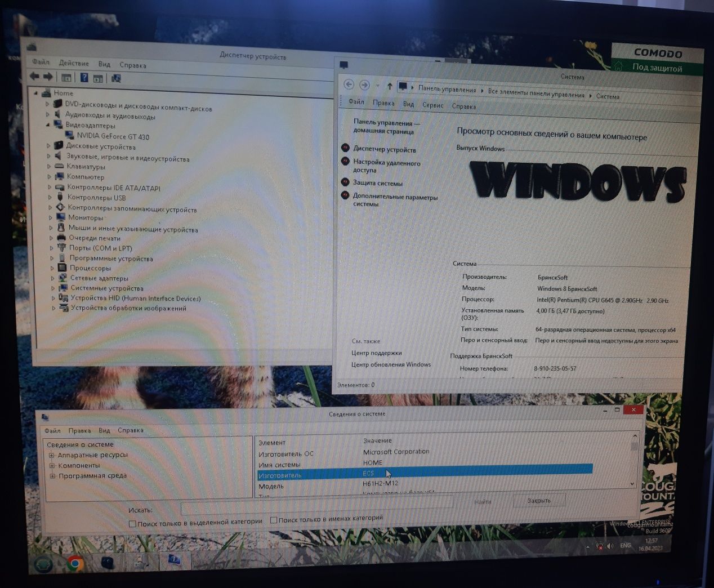Expand Компоненты in system info tree
The height and width of the screenshot is (588, 714).
point(52,466)
